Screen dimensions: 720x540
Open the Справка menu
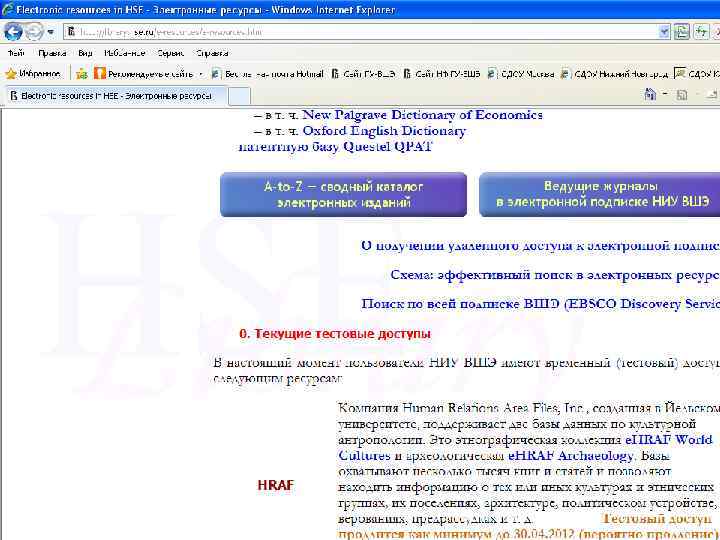coord(212,53)
